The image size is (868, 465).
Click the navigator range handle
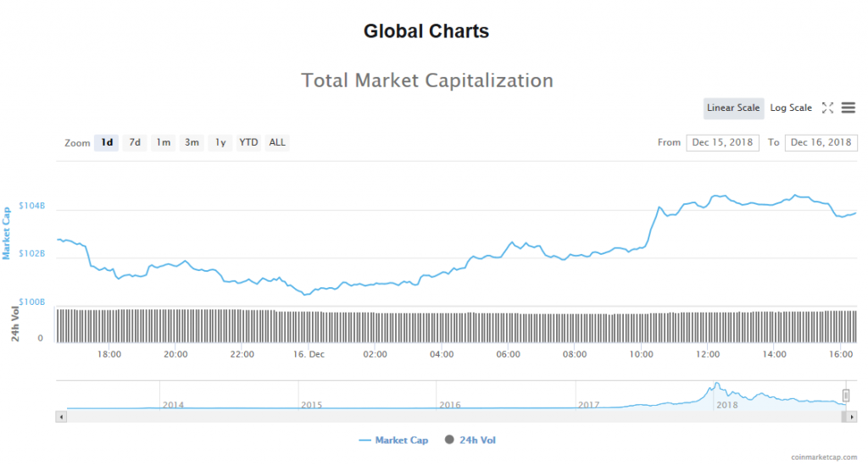pos(845,396)
